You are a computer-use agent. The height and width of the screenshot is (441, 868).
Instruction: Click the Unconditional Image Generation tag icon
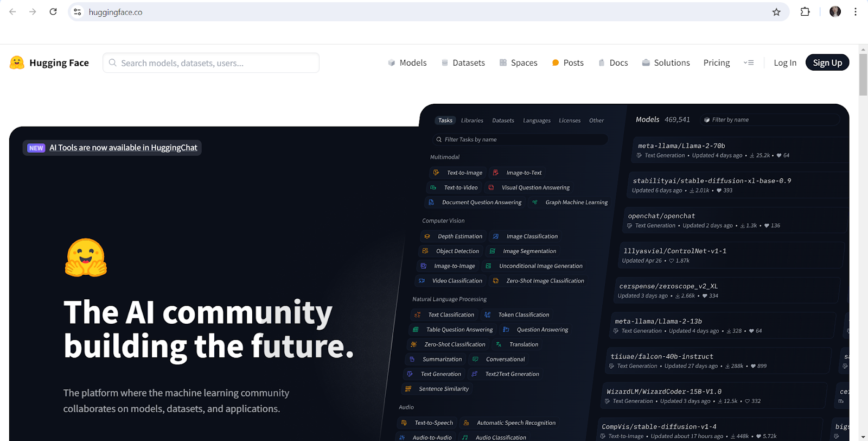click(488, 266)
